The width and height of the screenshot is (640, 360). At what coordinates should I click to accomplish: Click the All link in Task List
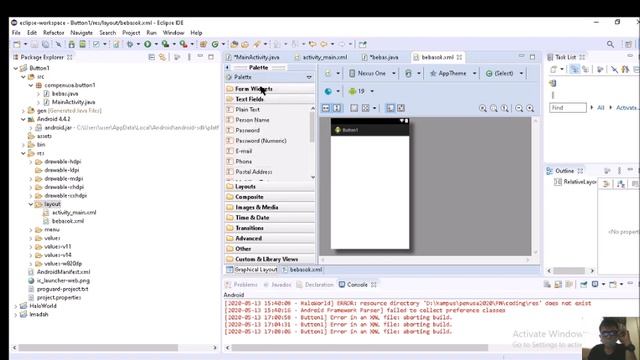tap(600, 107)
